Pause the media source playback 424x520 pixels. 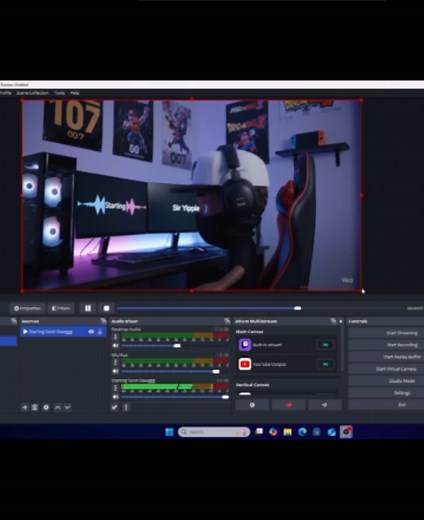(88, 308)
